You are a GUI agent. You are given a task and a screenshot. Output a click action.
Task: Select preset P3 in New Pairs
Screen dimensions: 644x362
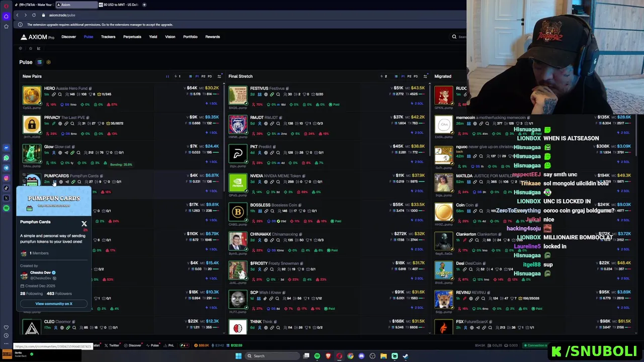click(210, 76)
